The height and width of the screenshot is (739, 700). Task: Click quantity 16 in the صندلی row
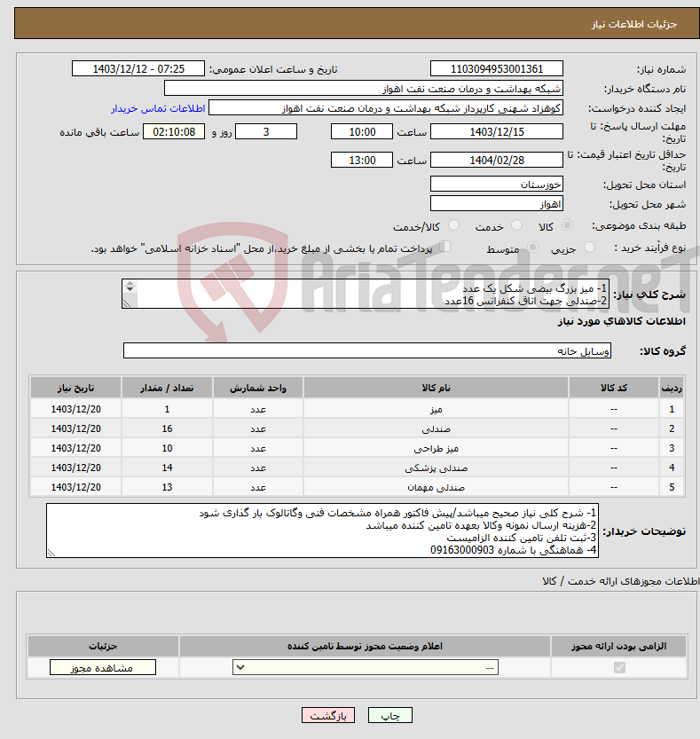pyautogui.click(x=167, y=428)
